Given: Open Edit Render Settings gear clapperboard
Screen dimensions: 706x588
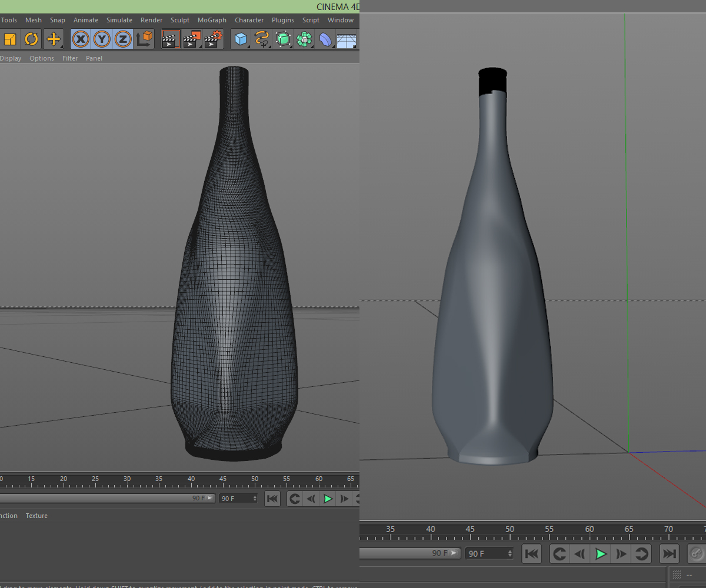Looking at the screenshot, I should click(x=214, y=39).
